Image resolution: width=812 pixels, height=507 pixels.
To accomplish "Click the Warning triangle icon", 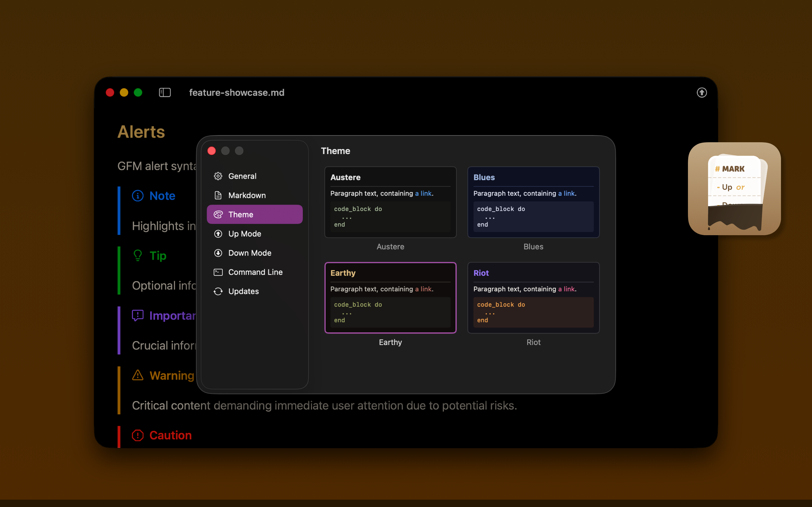I will point(138,375).
